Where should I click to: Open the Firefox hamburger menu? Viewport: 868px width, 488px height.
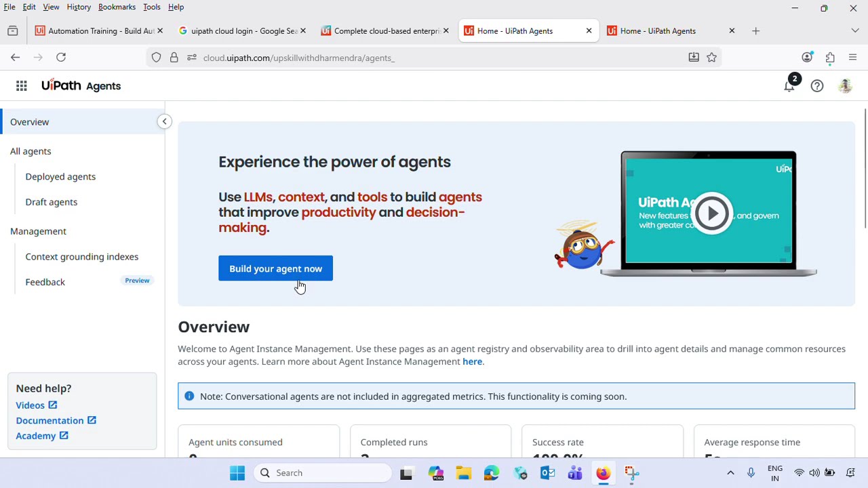point(852,58)
